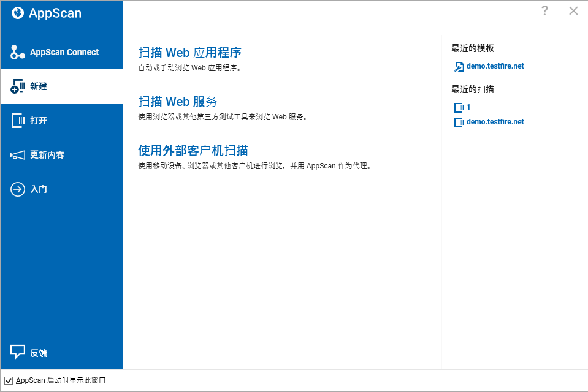Viewport: 588px width, 392px height.
Task: Open recent scan demo.testfire.net
Action: [495, 122]
